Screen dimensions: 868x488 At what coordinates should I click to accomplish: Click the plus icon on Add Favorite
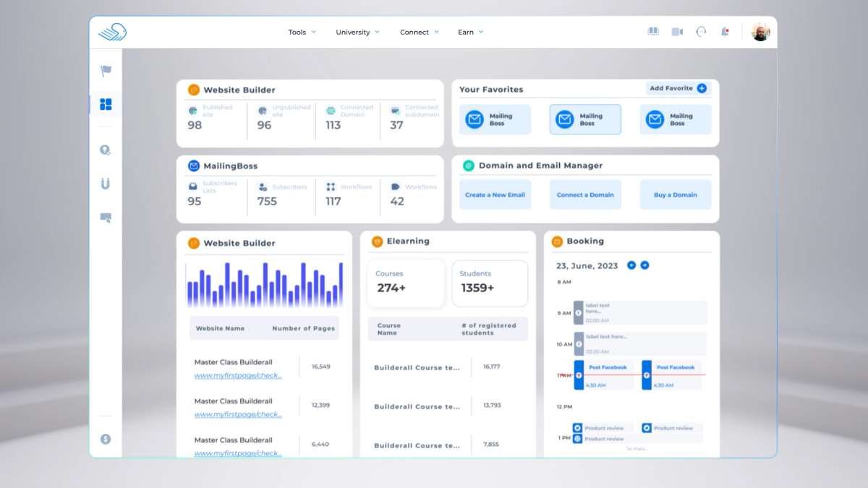pyautogui.click(x=702, y=88)
